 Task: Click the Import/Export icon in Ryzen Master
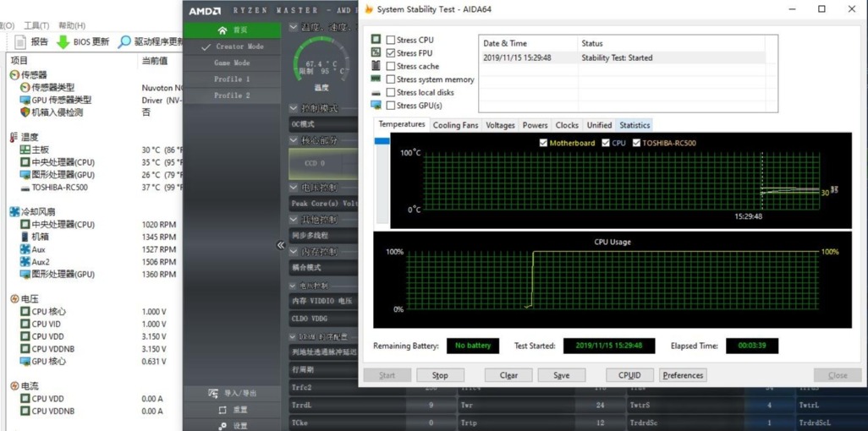coord(213,393)
